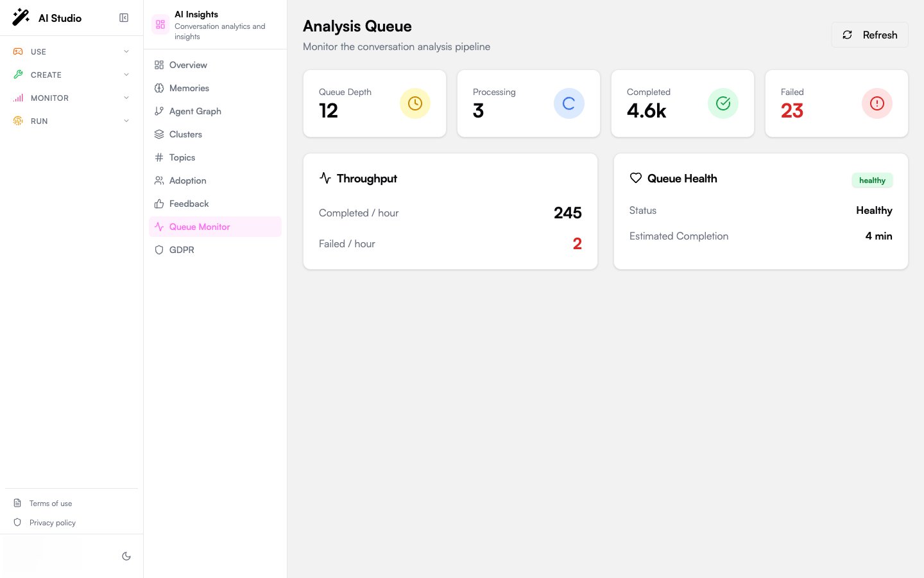
Task: Click the green healthy status badge
Action: click(872, 180)
